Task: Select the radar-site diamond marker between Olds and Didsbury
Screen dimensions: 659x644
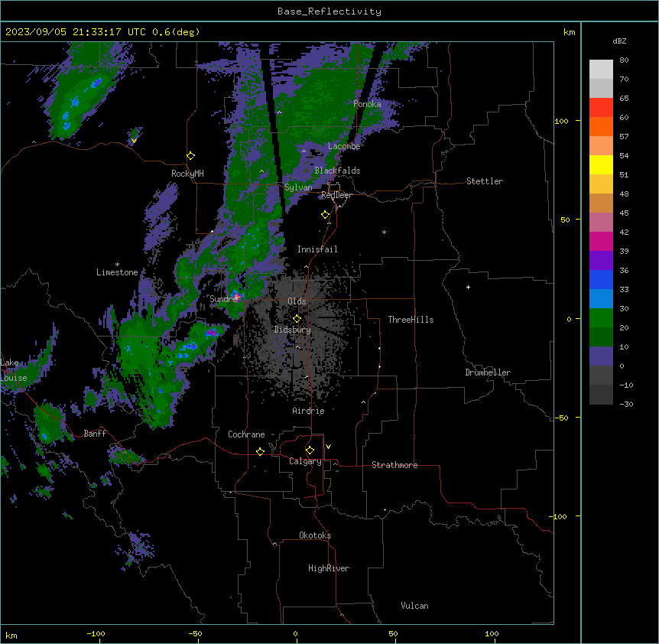Action: 297,319
